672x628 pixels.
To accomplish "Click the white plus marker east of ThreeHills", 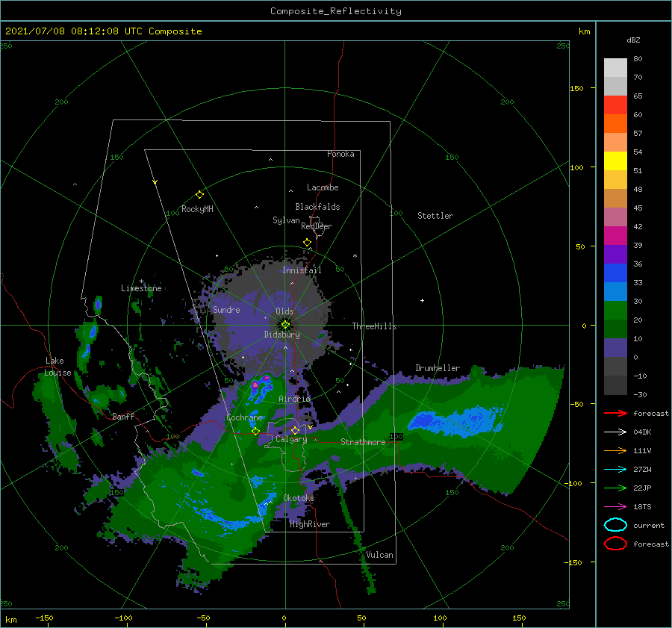I will [x=422, y=300].
